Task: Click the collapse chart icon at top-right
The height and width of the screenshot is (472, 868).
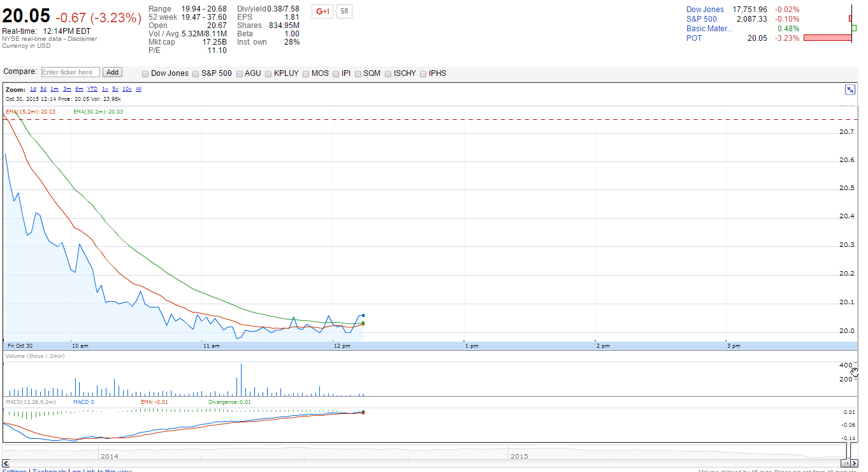Action: pos(850,90)
